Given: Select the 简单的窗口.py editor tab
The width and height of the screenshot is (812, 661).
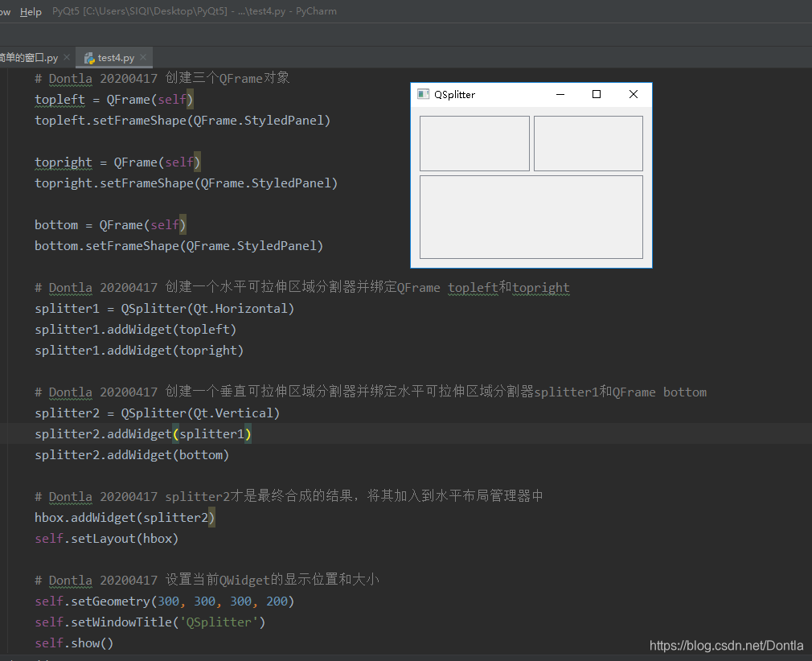Looking at the screenshot, I should click(28, 58).
